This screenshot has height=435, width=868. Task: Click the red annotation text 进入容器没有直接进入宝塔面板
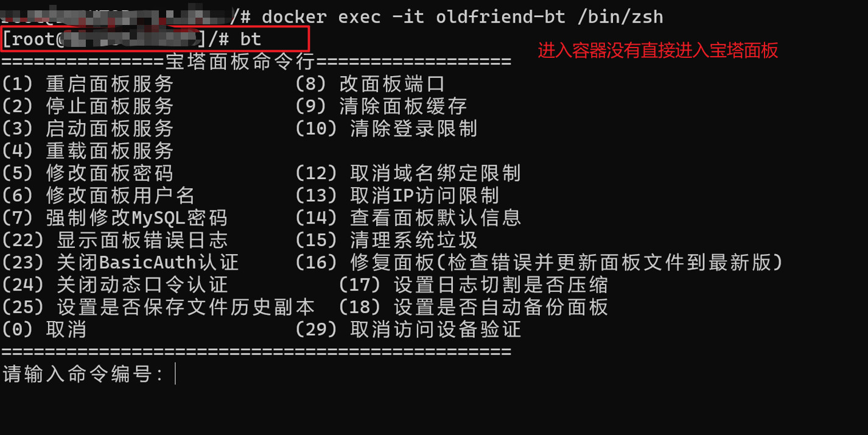click(658, 51)
